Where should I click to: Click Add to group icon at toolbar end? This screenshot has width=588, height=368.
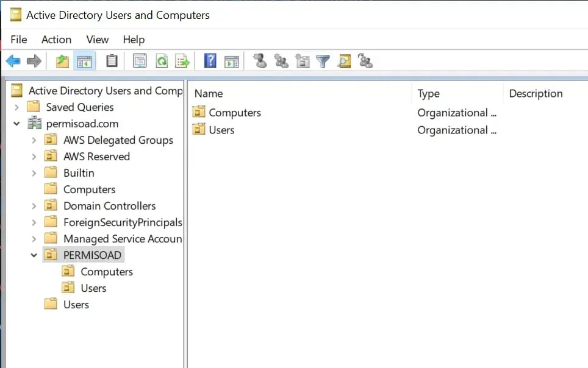pos(365,61)
